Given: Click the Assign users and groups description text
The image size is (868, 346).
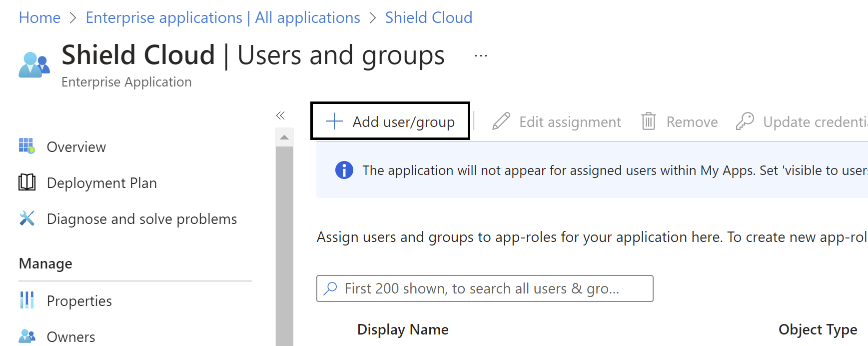Looking at the screenshot, I should pos(592,237).
